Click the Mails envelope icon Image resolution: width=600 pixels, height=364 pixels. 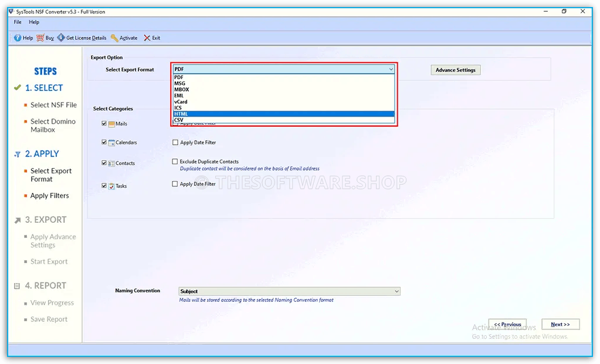(111, 124)
